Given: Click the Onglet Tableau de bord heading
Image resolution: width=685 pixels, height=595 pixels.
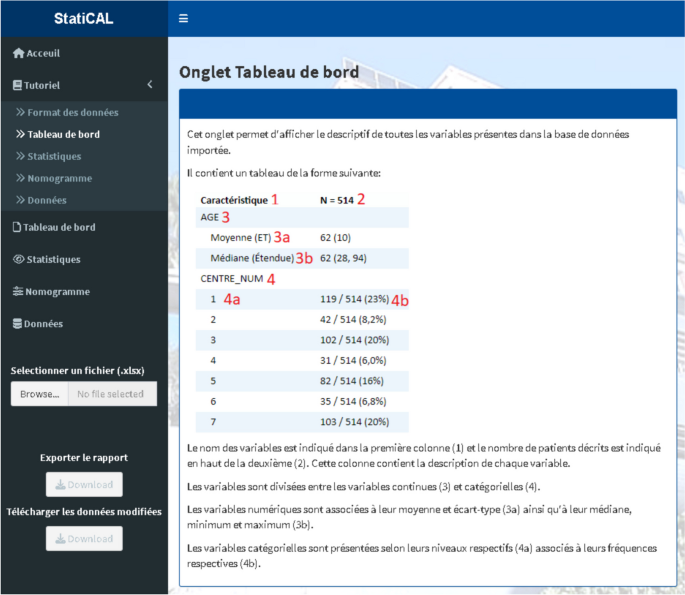Looking at the screenshot, I should (269, 72).
